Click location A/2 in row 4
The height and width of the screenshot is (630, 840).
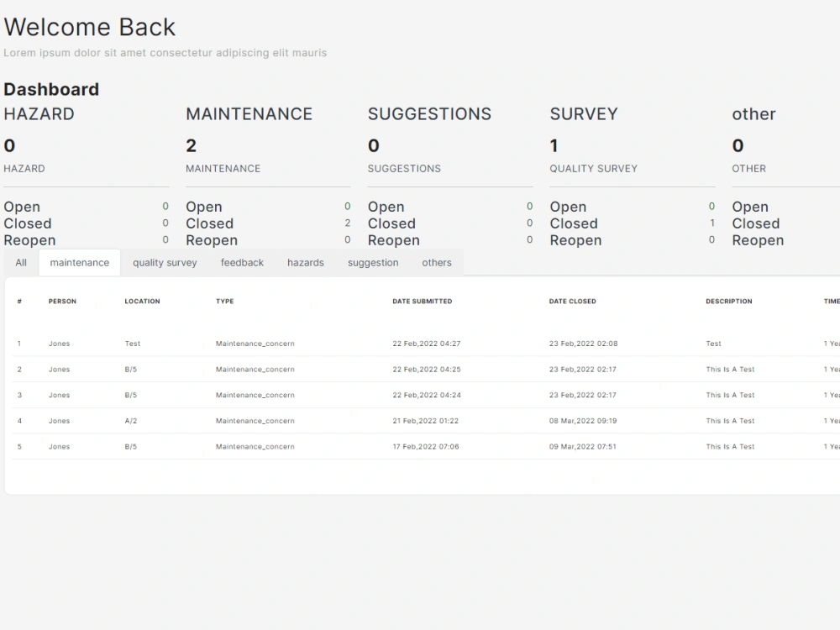[131, 421]
